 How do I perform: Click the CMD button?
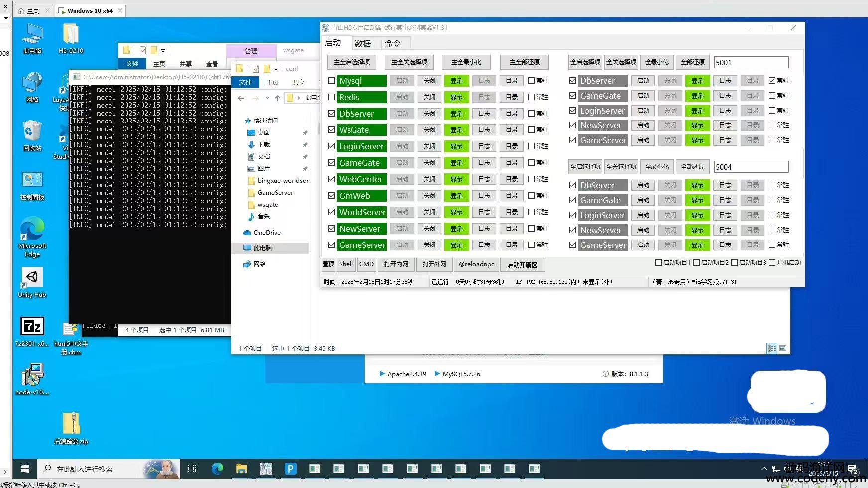click(366, 264)
